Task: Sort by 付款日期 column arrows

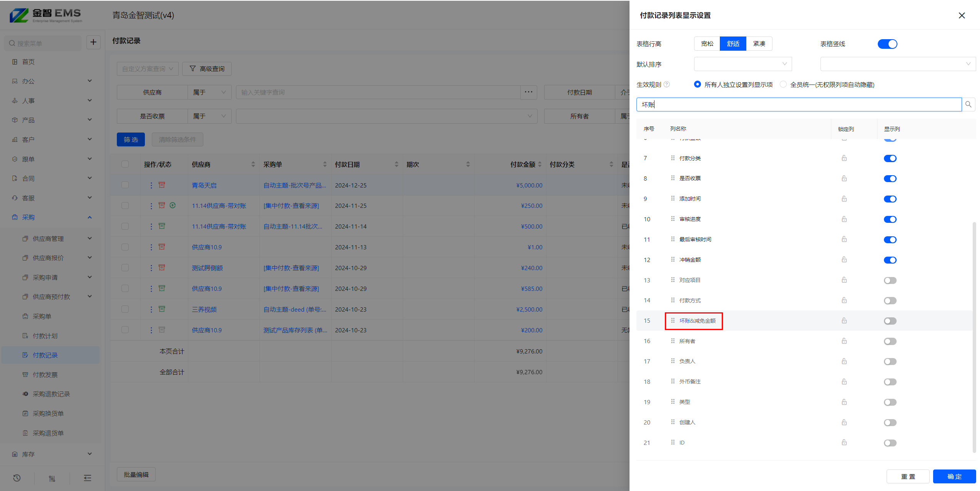Action: (x=396, y=164)
